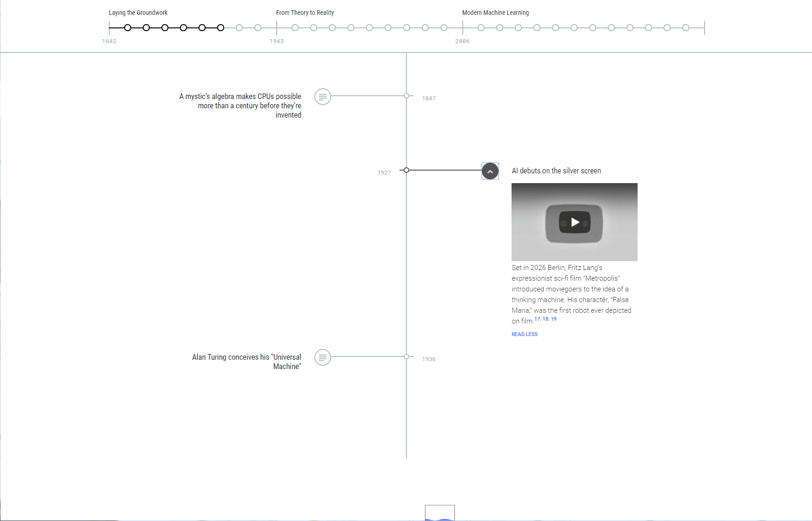Click the hollow circle marker at the 1927 event
Viewport: 812px width, 521px height.
click(x=406, y=170)
